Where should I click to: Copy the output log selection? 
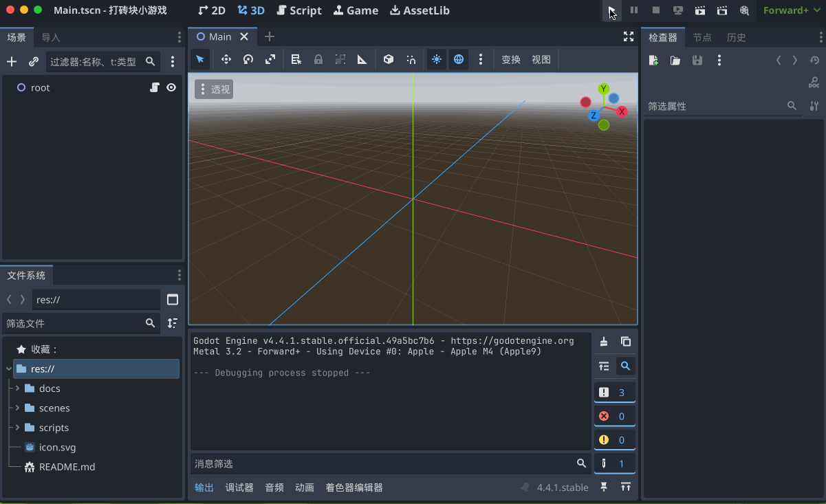pos(626,341)
